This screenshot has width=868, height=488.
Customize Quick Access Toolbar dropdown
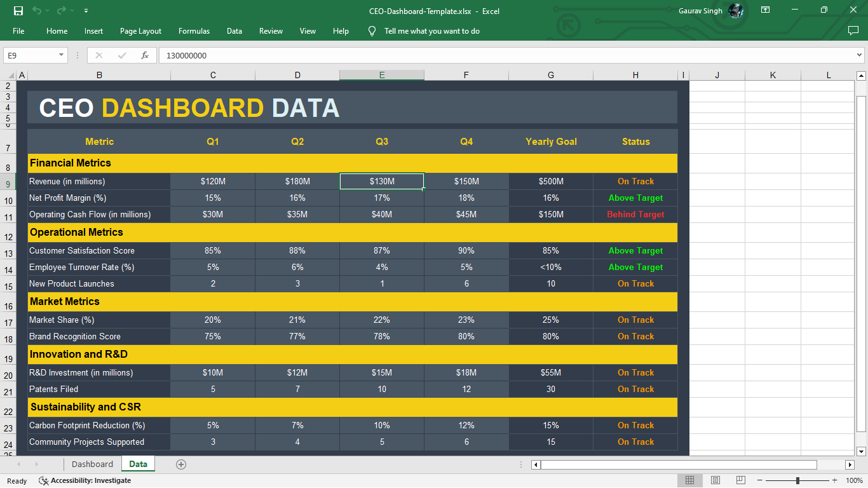click(86, 10)
